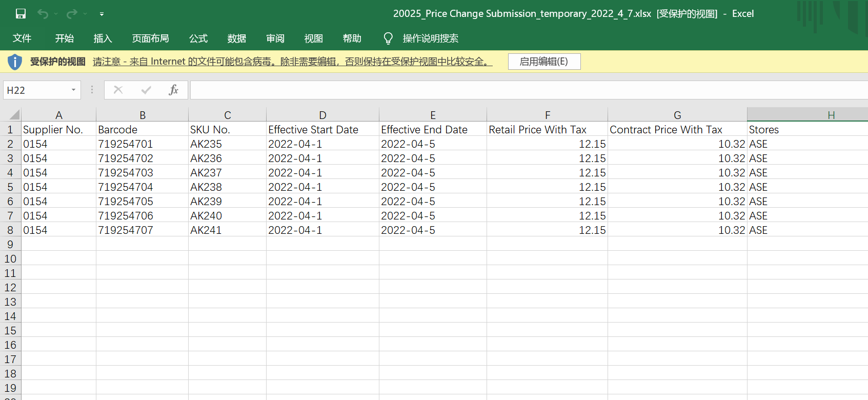Click the Undo arrow icon
The image size is (868, 400).
tap(43, 14)
